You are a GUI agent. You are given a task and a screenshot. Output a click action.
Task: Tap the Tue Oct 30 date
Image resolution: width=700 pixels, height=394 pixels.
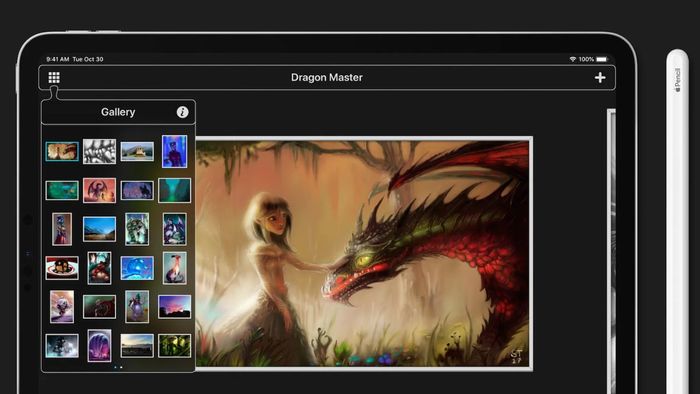tap(88, 59)
